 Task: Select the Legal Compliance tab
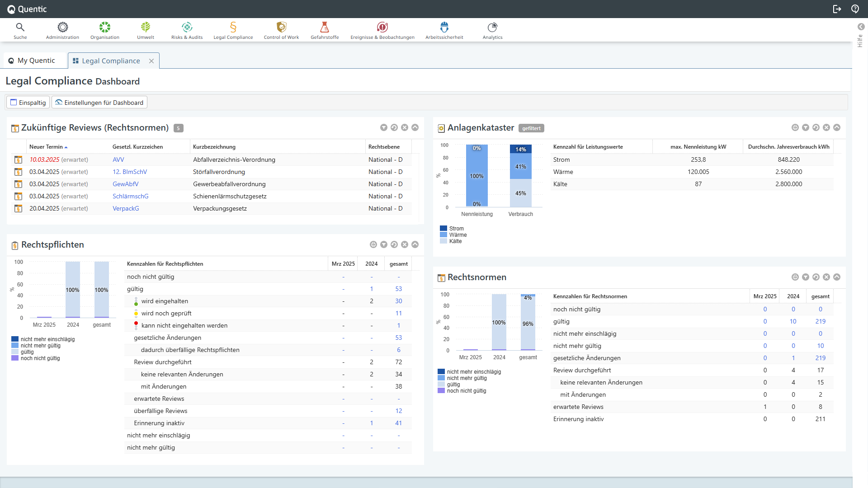tap(111, 61)
